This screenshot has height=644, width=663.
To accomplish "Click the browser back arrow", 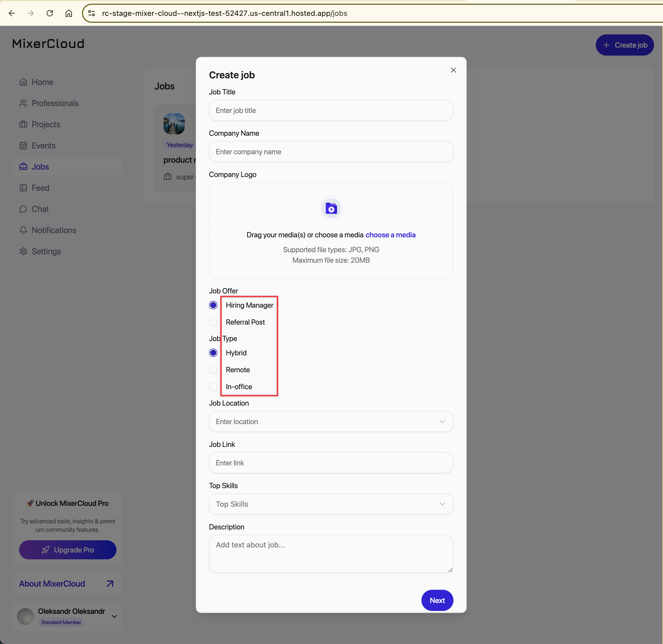I will 12,13.
